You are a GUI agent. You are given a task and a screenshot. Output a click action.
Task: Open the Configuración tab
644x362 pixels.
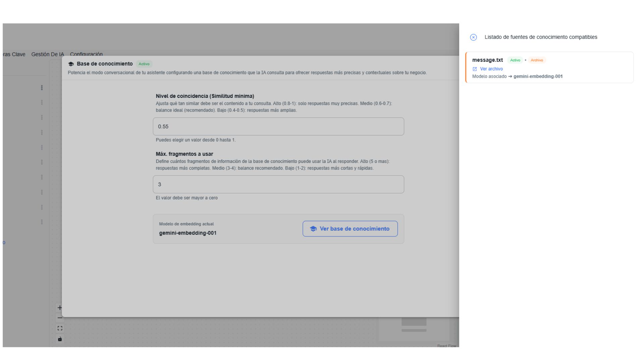(x=86, y=54)
